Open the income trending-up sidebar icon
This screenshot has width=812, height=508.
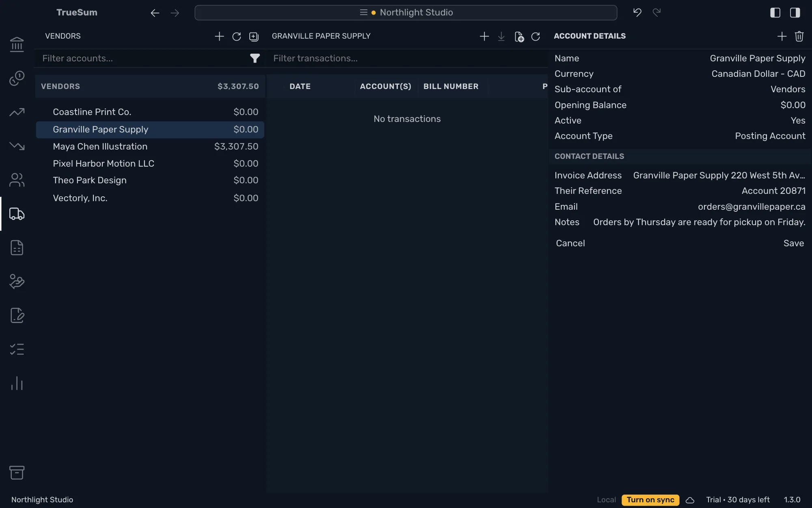[17, 112]
